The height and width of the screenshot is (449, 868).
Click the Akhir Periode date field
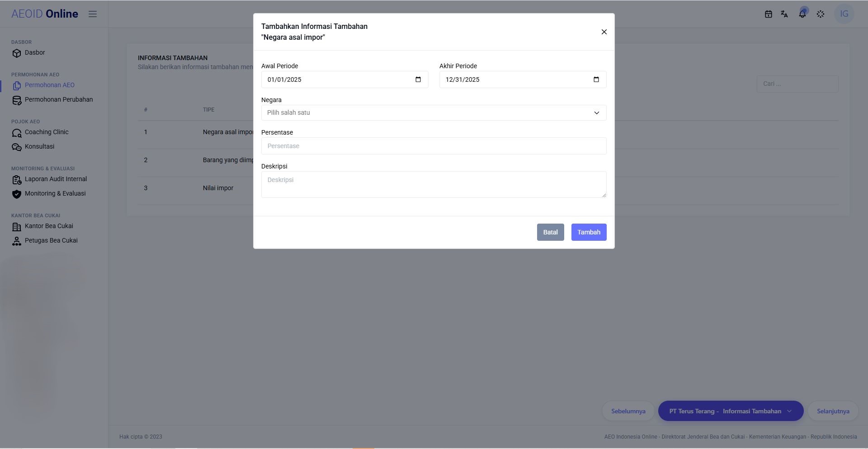(x=523, y=80)
